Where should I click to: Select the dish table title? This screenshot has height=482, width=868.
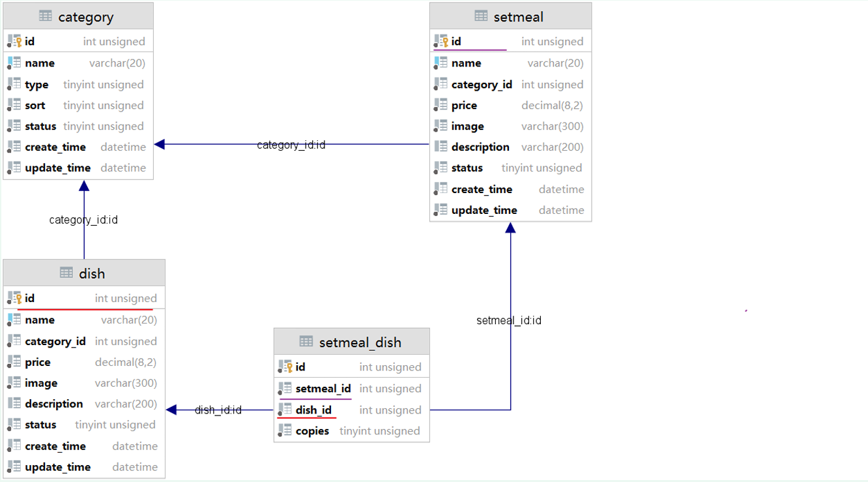92,274
